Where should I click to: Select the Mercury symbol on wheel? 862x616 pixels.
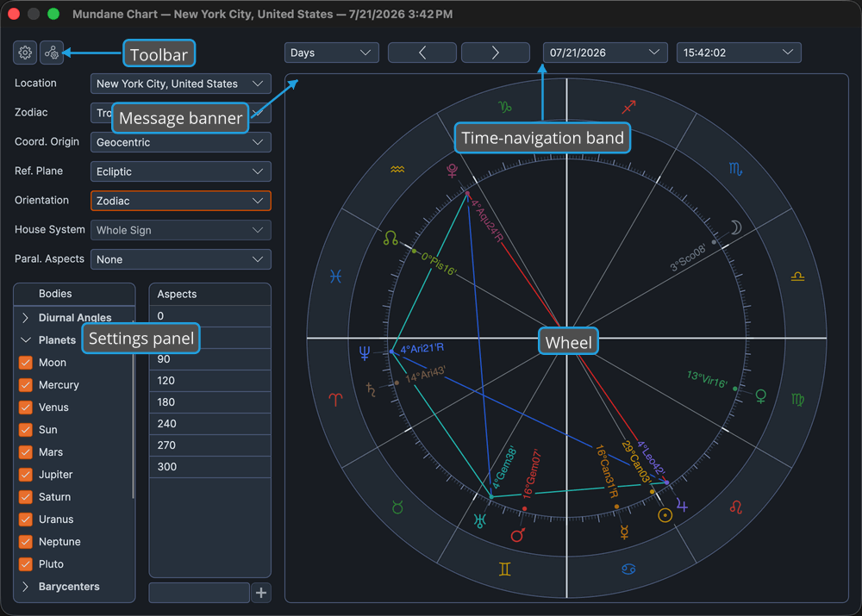[x=624, y=532]
